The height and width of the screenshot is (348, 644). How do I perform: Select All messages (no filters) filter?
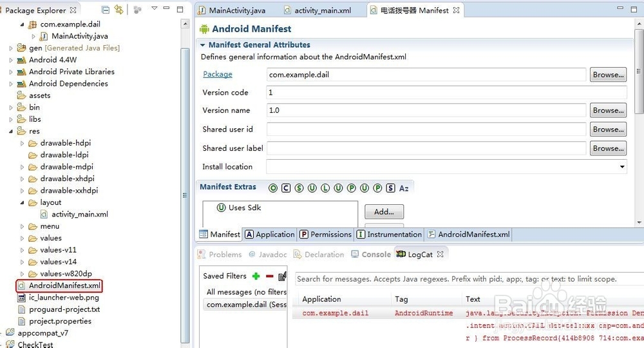245,292
